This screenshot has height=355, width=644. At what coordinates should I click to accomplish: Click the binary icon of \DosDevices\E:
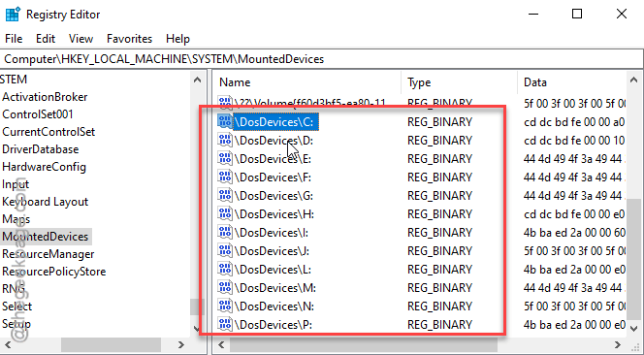point(225,159)
